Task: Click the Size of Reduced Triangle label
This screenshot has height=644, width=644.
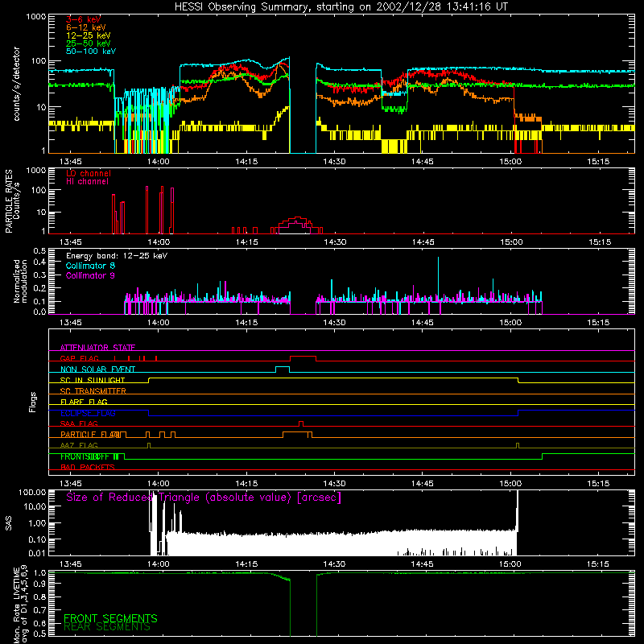Action: (204, 497)
